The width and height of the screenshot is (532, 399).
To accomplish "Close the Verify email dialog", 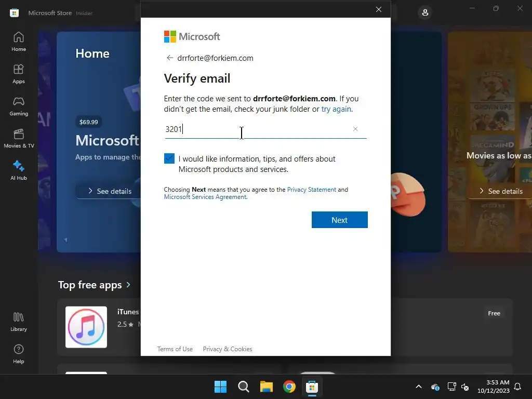I will coord(379,9).
